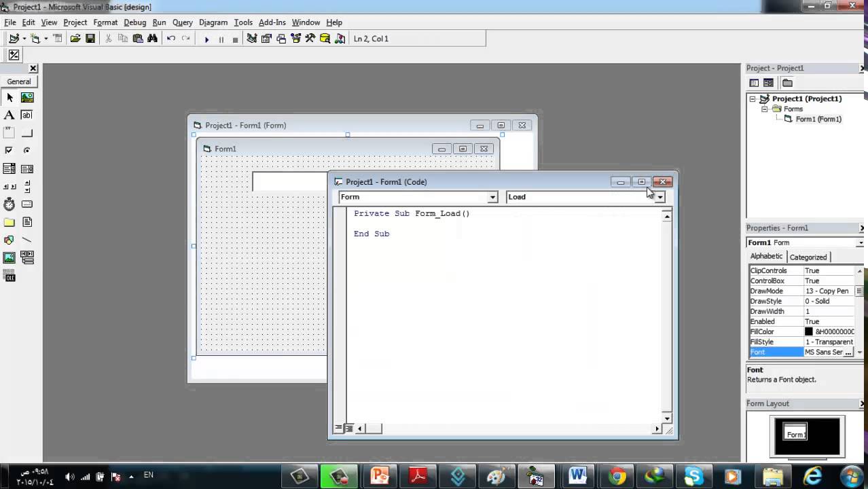Open the Form object dropdown in code window
868x489 pixels.
(x=492, y=197)
